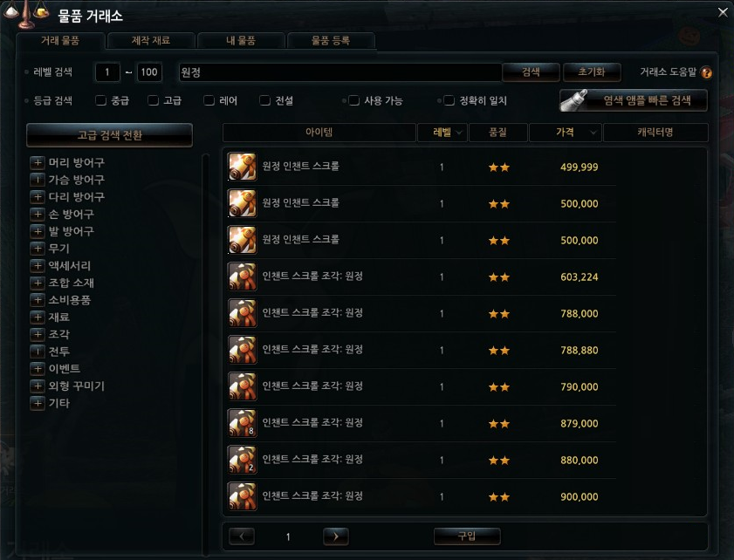This screenshot has height=560, width=734.
Task: Click the 염색 앰플 빠른 검색 ampoule icon
Action: (x=574, y=99)
